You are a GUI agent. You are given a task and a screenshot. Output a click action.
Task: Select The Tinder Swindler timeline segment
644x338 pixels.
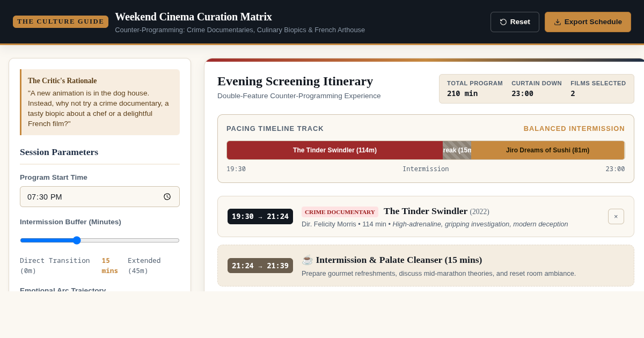[335, 150]
